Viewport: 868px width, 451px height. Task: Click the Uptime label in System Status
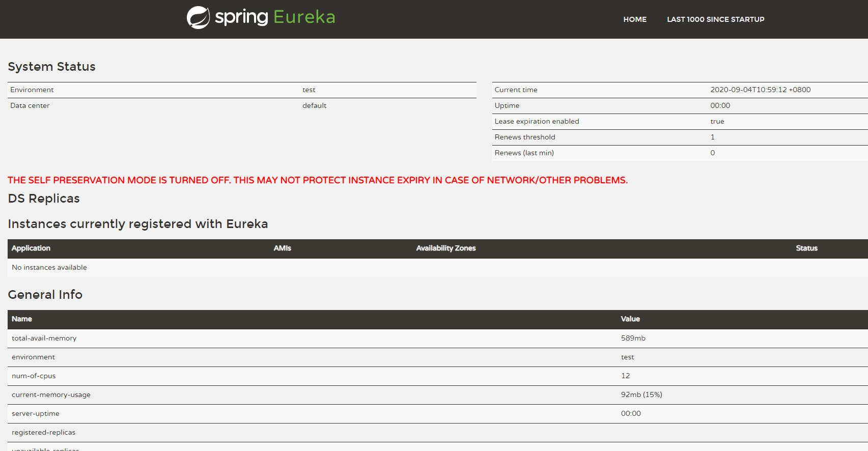[x=507, y=105]
